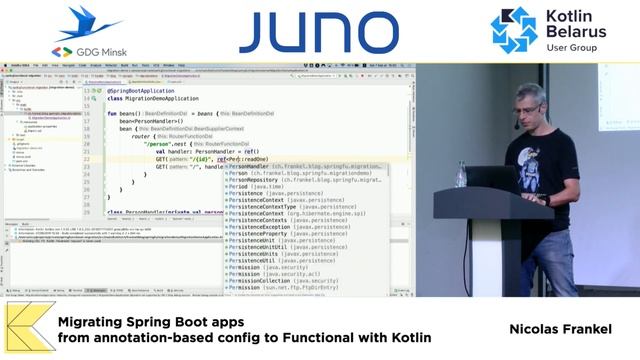The width and height of the screenshot is (640, 360).
Task: Choose PersistenceContextType completion entry
Action: [305, 207]
